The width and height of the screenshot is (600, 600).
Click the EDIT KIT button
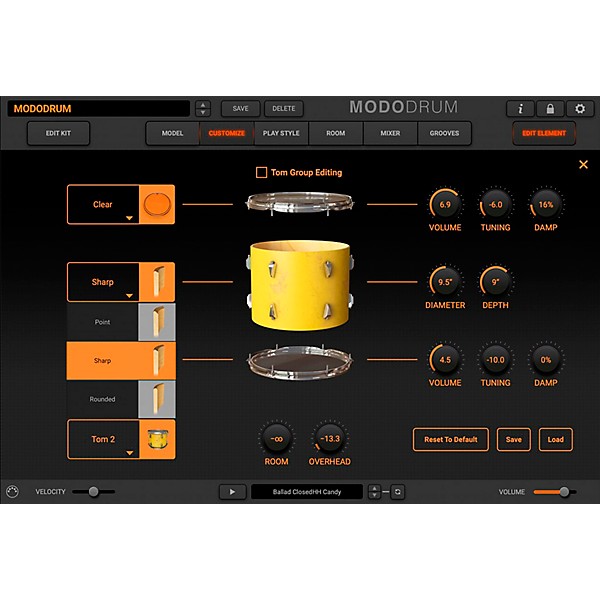click(x=58, y=133)
